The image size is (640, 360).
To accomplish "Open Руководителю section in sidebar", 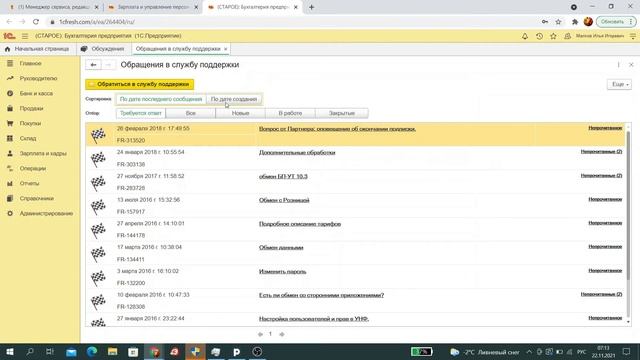I will pos(38,78).
